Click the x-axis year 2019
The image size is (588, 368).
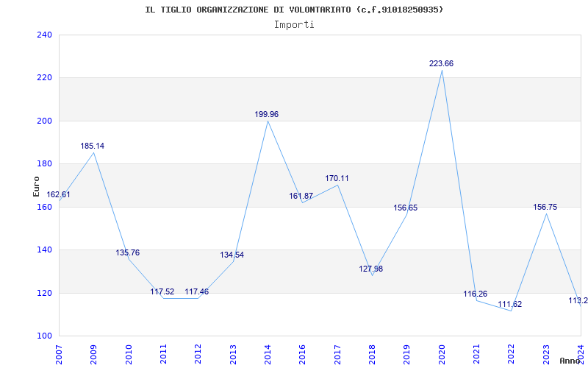coord(407,354)
